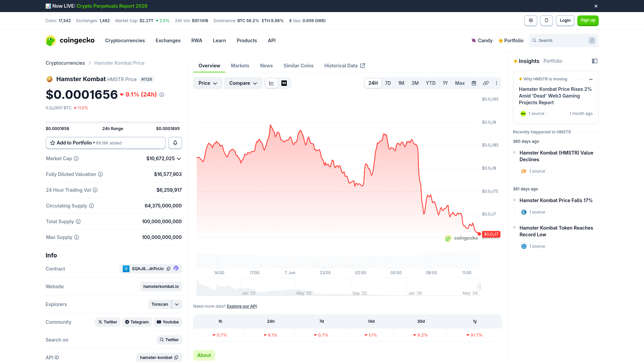Open external Historical Data link icon
644x362 pixels.
tap(363, 66)
